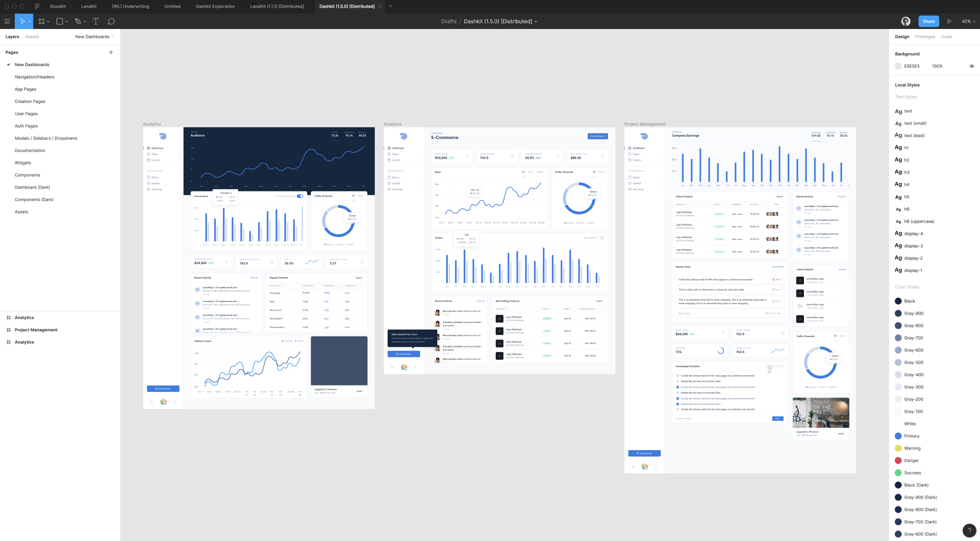Switch to the Prototype tab
Screen dimensions: 980x541
925,36
